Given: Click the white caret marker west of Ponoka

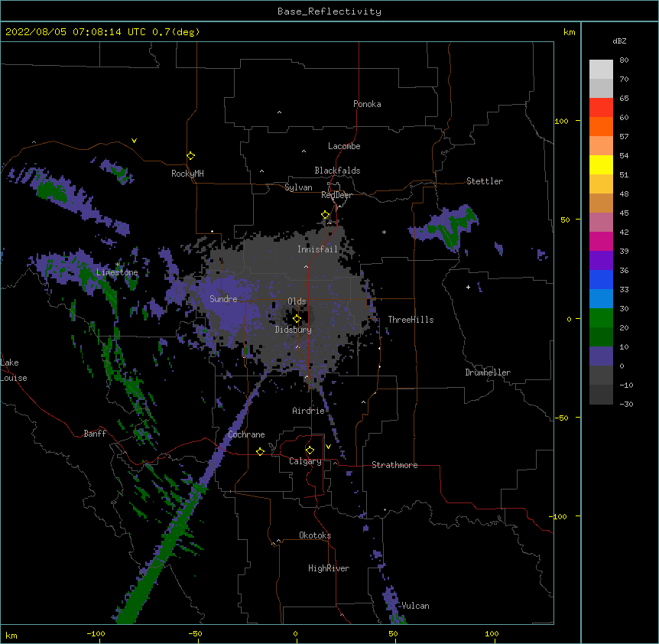Looking at the screenshot, I should pos(280,112).
